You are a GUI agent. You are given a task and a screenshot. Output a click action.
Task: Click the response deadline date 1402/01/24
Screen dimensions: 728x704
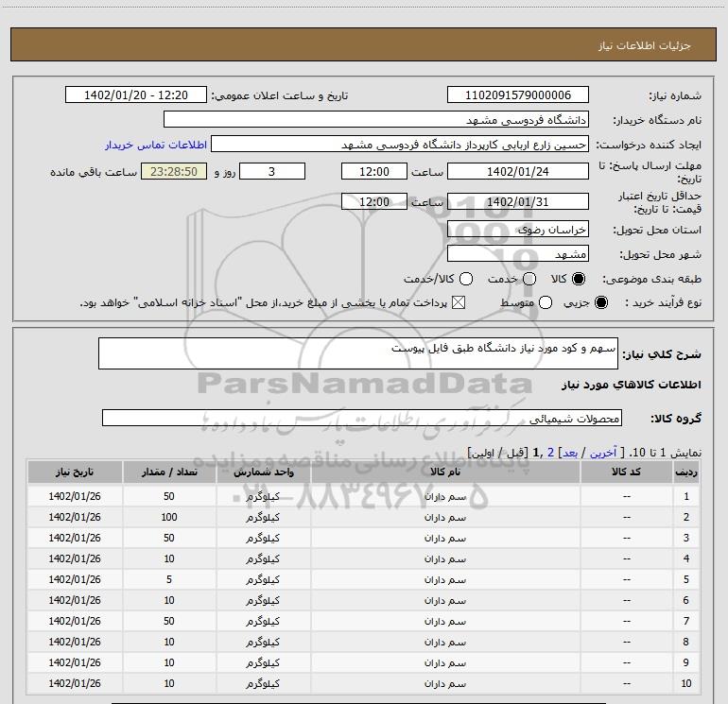click(518, 171)
